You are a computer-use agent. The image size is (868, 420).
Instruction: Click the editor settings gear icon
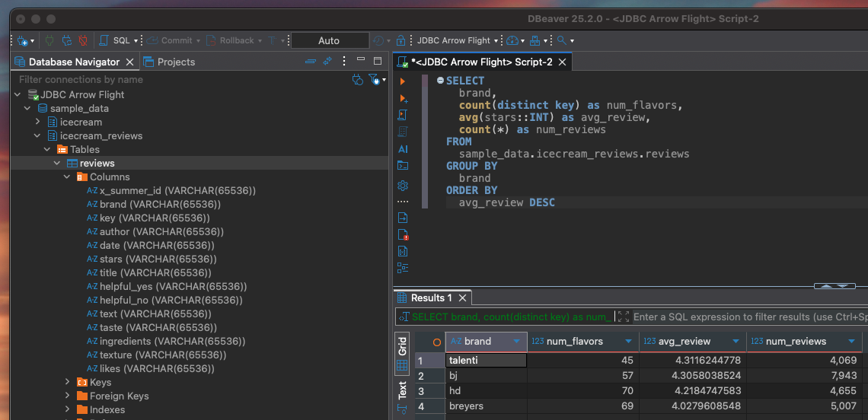coord(403,186)
